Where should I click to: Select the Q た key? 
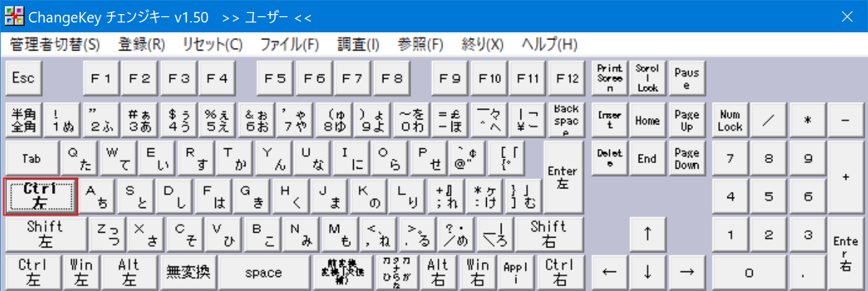point(80,158)
